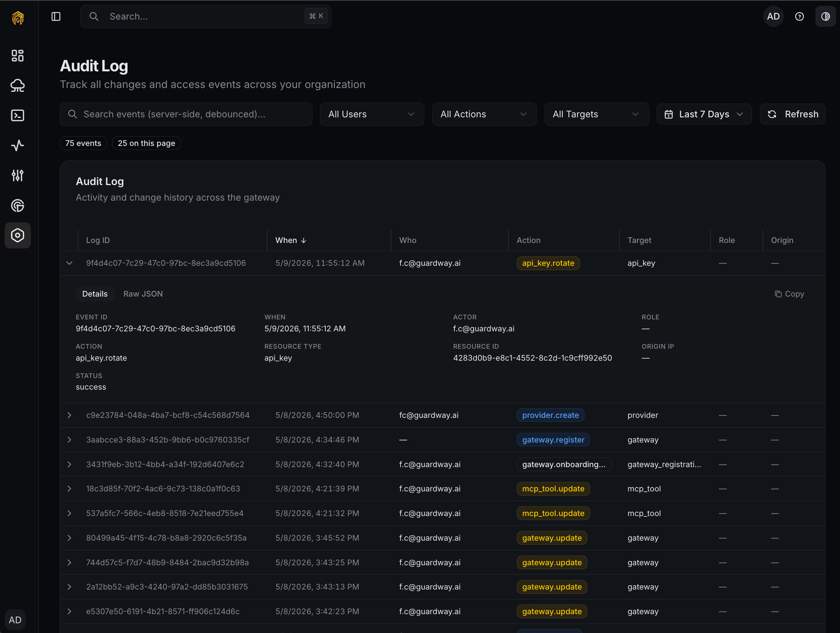Click the Guardway logo icon
Screen dimensions: 840x633
[x=17, y=18]
